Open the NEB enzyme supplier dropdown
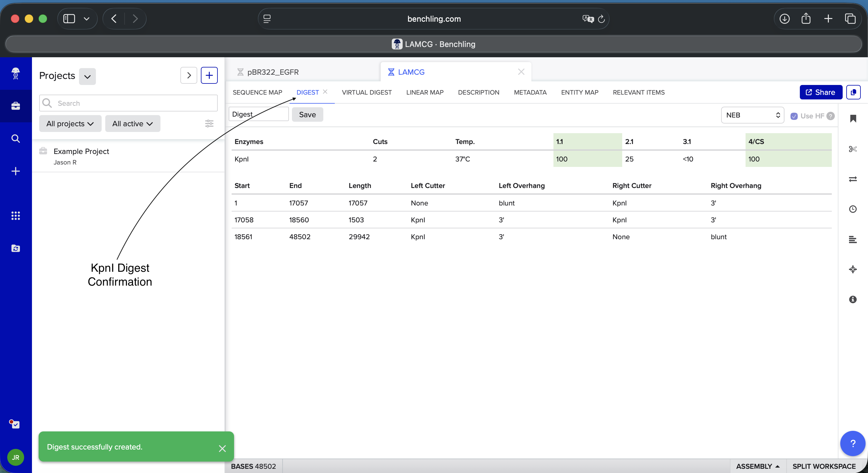 click(x=752, y=115)
